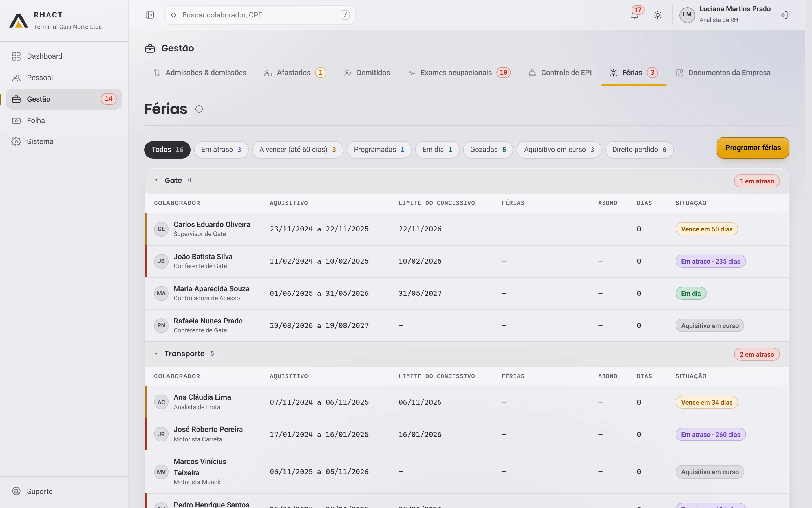Click the MV avatar of Marcos Vinícius
This screenshot has width=812, height=508.
click(161, 472)
